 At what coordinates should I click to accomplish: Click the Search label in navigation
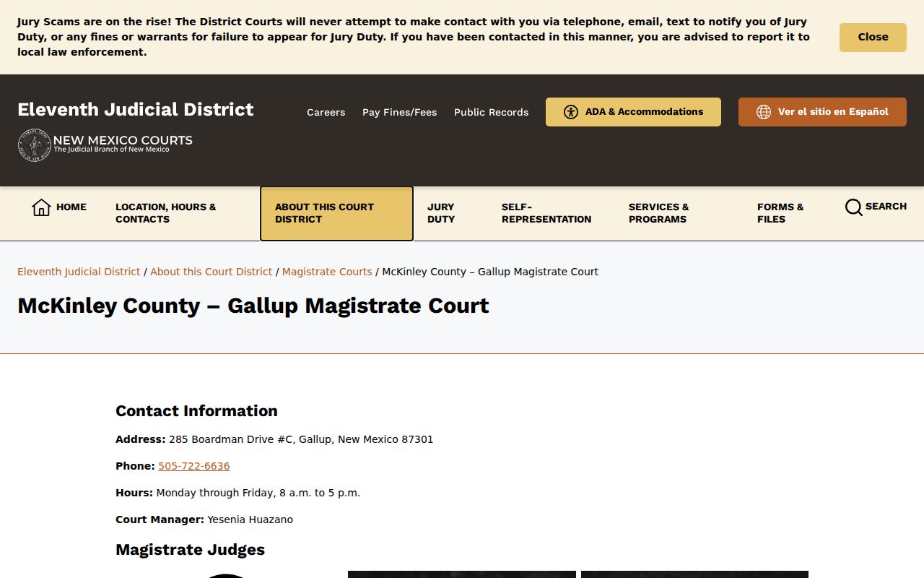(886, 206)
